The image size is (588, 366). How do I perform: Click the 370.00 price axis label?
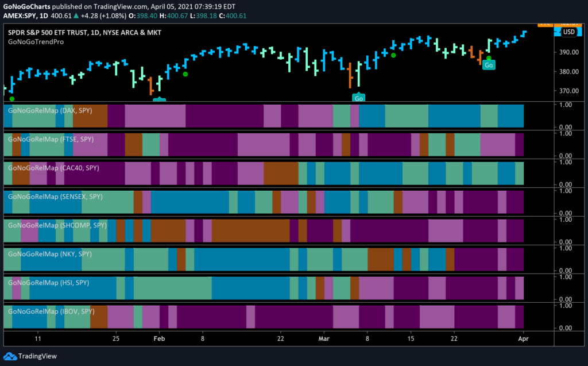coord(569,91)
